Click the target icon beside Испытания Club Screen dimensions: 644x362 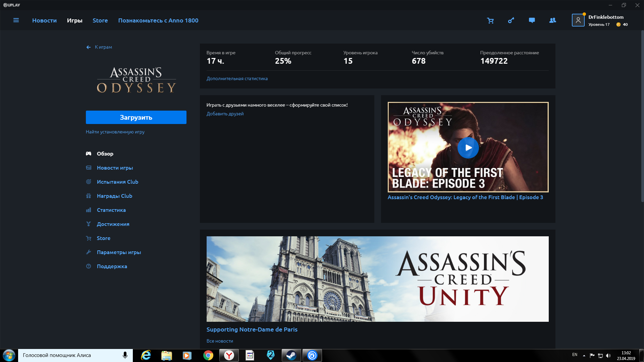(x=89, y=182)
